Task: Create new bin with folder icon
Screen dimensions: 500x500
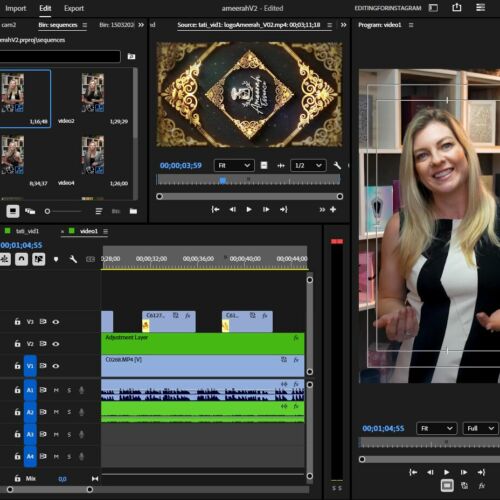Action: 133,211
